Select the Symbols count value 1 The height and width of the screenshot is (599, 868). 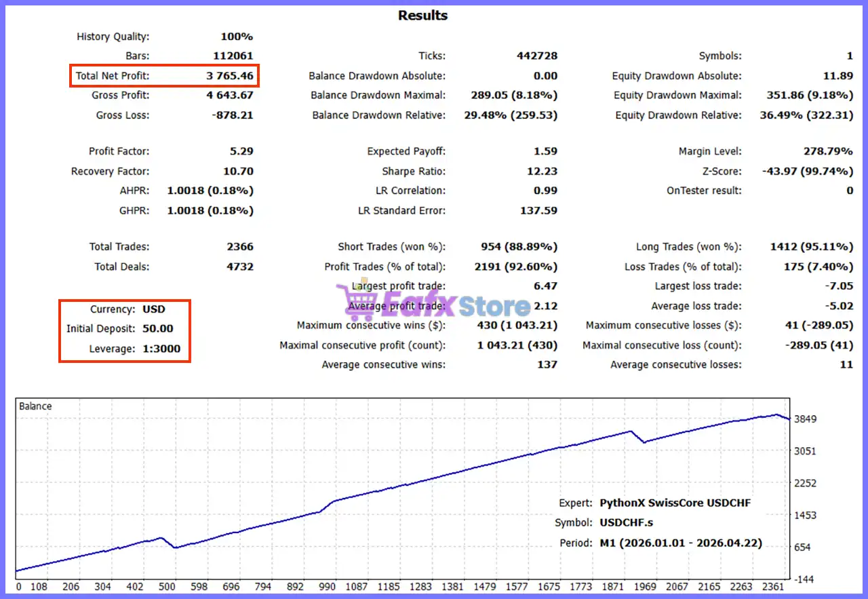click(850, 56)
